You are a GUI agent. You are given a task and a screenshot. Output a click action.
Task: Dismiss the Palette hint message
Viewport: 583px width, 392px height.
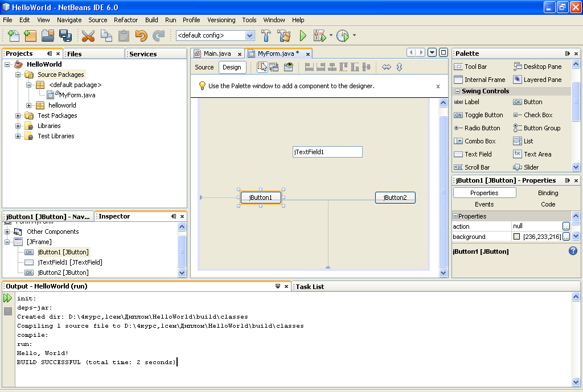(x=438, y=86)
